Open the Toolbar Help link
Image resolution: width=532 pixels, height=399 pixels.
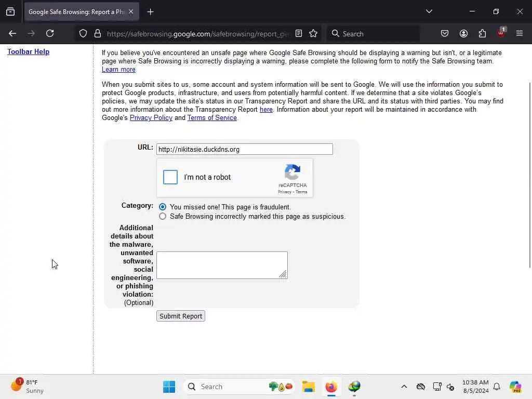point(29,51)
